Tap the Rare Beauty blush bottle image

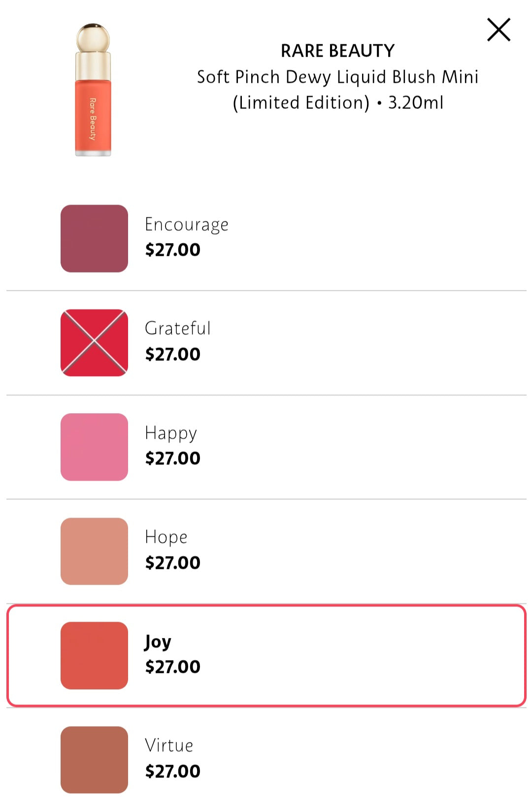(93, 90)
